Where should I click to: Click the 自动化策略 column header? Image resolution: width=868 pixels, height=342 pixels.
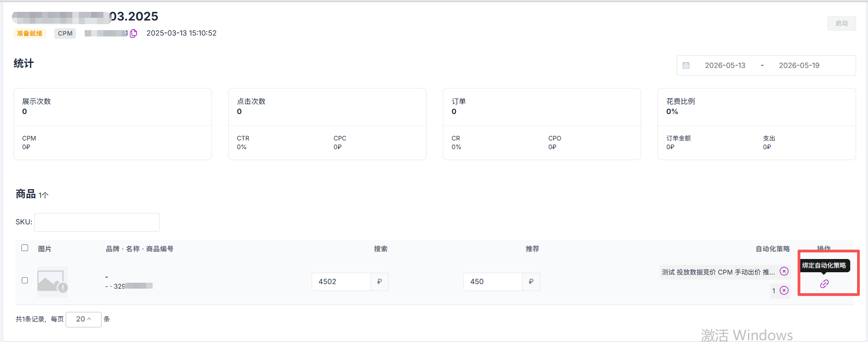point(773,249)
